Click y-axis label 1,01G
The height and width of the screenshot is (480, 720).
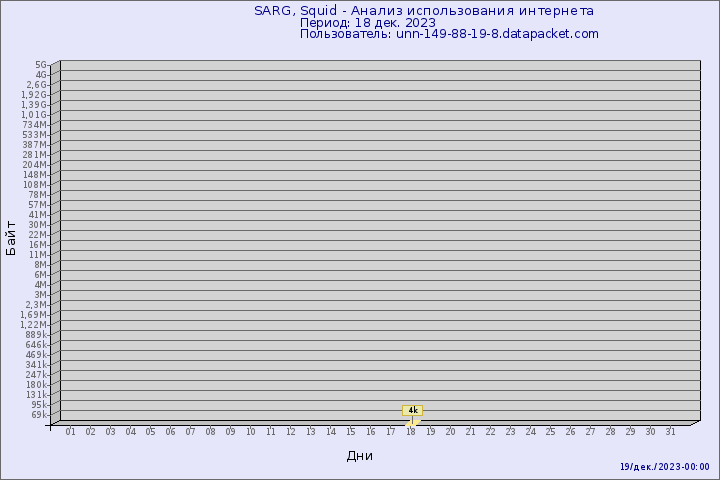pyautogui.click(x=34, y=115)
